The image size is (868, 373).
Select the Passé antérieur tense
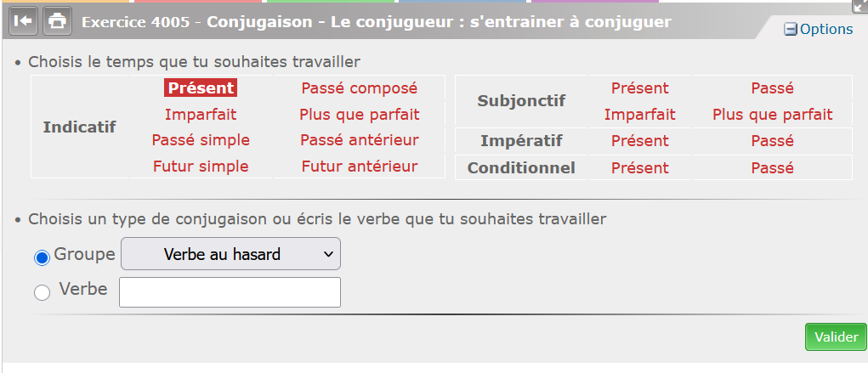pyautogui.click(x=360, y=140)
